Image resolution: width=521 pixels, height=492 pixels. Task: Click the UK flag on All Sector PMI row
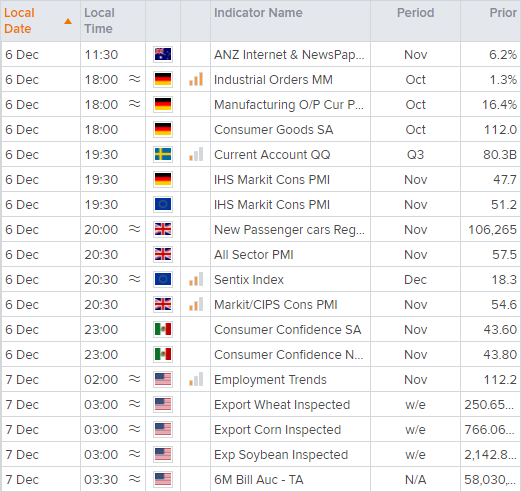tap(163, 254)
